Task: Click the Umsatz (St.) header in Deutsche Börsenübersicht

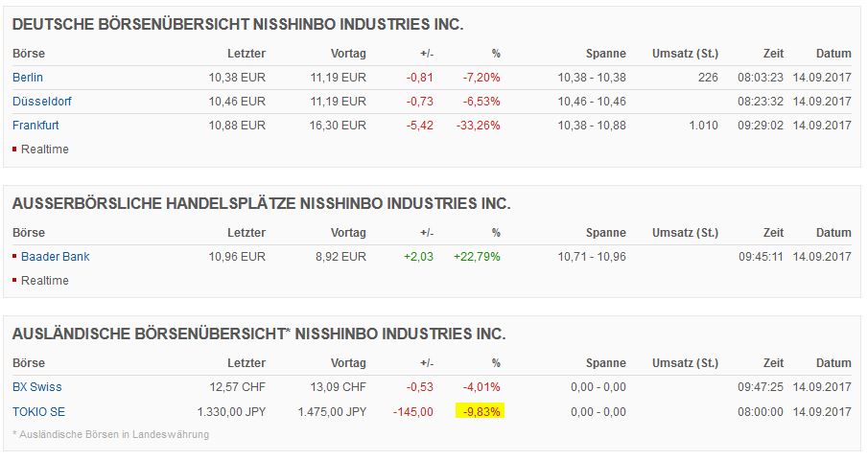Action: pyautogui.click(x=685, y=54)
